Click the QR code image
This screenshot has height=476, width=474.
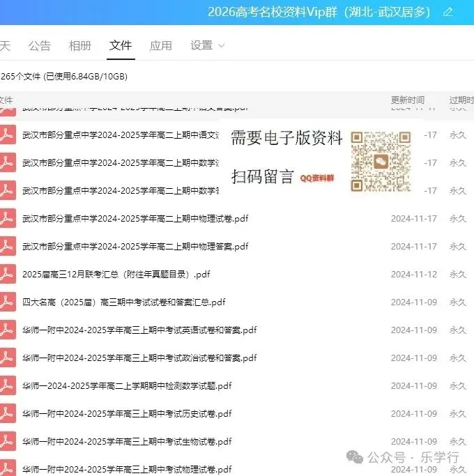coord(381,162)
